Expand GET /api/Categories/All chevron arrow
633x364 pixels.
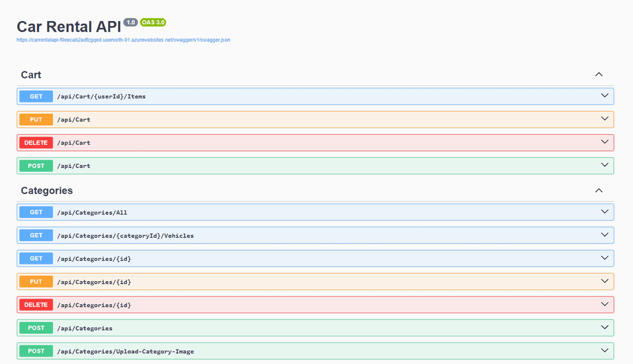point(605,212)
